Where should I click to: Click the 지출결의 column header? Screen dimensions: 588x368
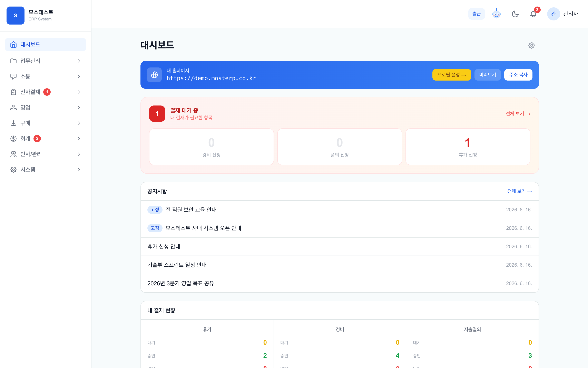472,329
